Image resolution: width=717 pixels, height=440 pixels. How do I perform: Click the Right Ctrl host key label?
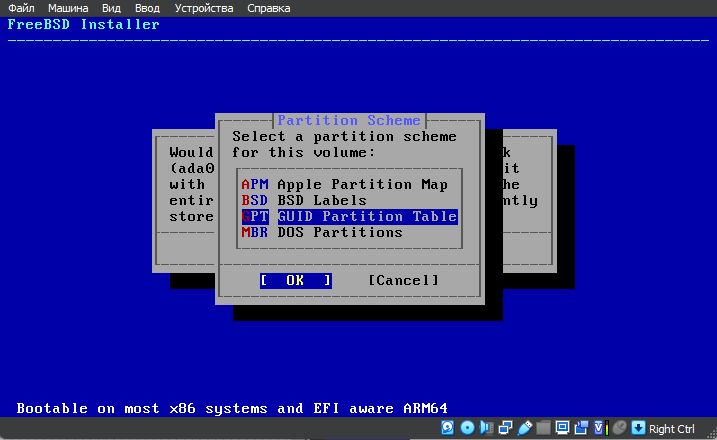click(671, 429)
